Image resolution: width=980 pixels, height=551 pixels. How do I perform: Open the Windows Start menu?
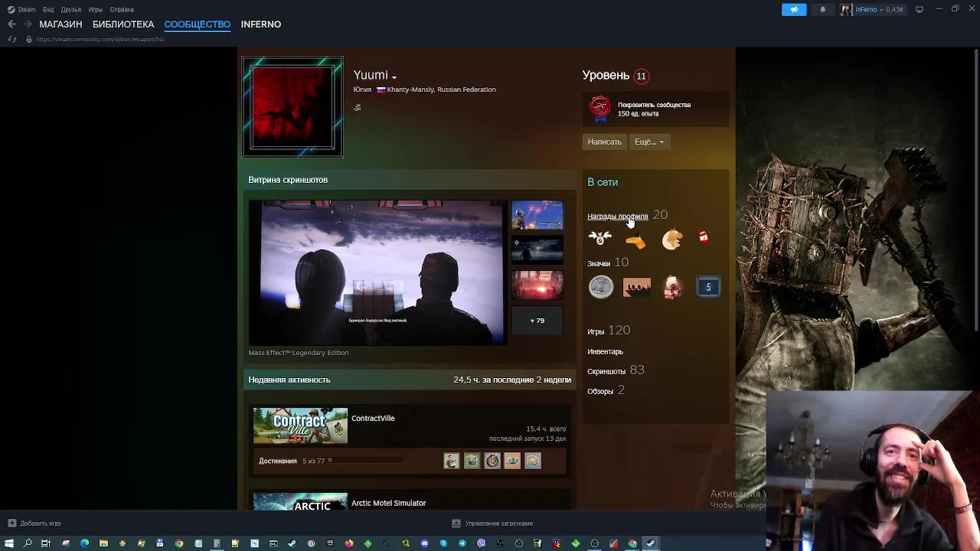(8, 543)
